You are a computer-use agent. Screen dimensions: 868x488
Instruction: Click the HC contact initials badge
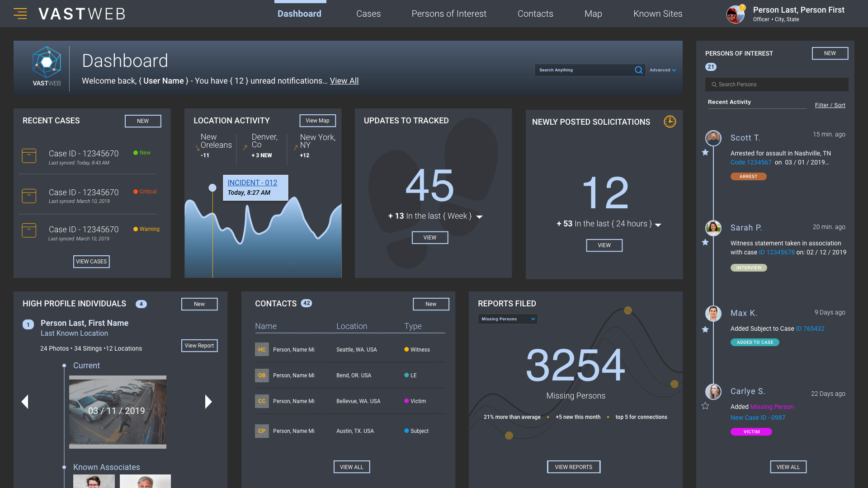[x=262, y=349]
